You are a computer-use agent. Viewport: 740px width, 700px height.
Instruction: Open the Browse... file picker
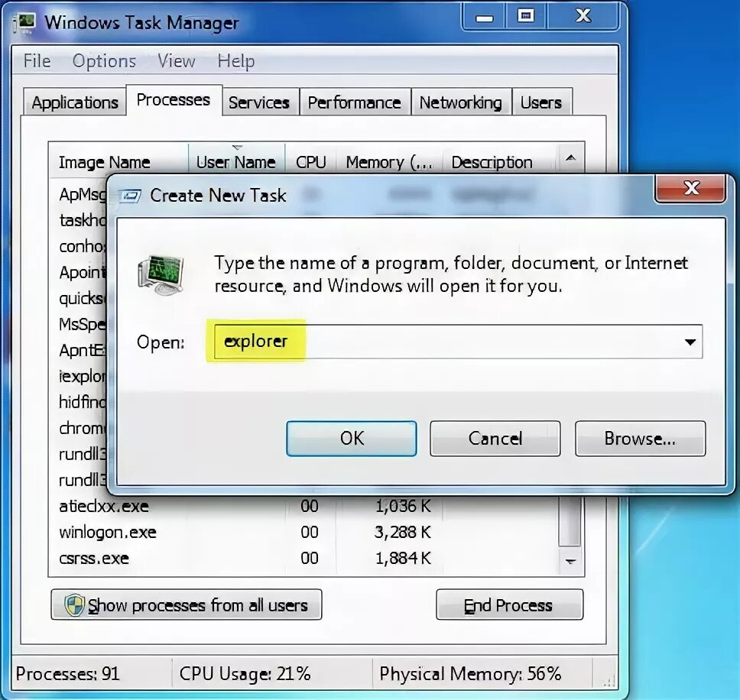[640, 439]
